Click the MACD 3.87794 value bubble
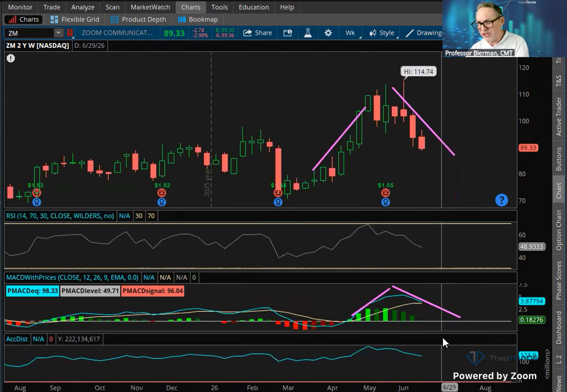 point(532,301)
